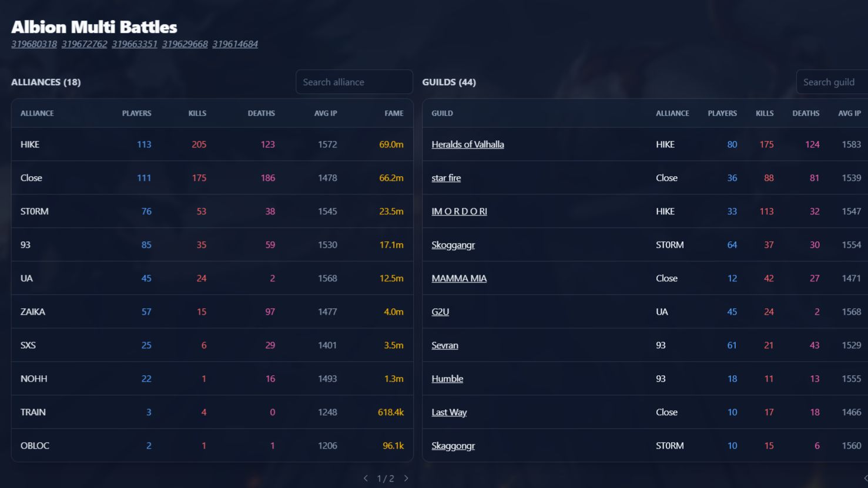Open G2U guild link
This screenshot has width=868, height=488.
tap(440, 312)
